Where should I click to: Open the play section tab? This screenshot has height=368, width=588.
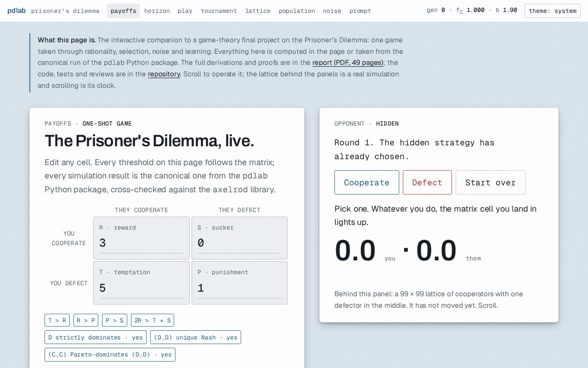(185, 11)
